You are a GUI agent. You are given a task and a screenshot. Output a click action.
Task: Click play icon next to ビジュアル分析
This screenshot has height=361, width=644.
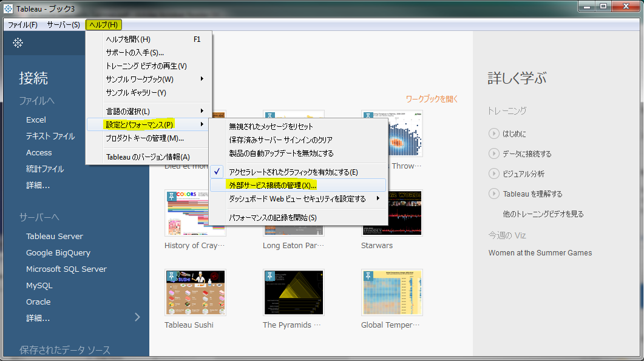[493, 174]
